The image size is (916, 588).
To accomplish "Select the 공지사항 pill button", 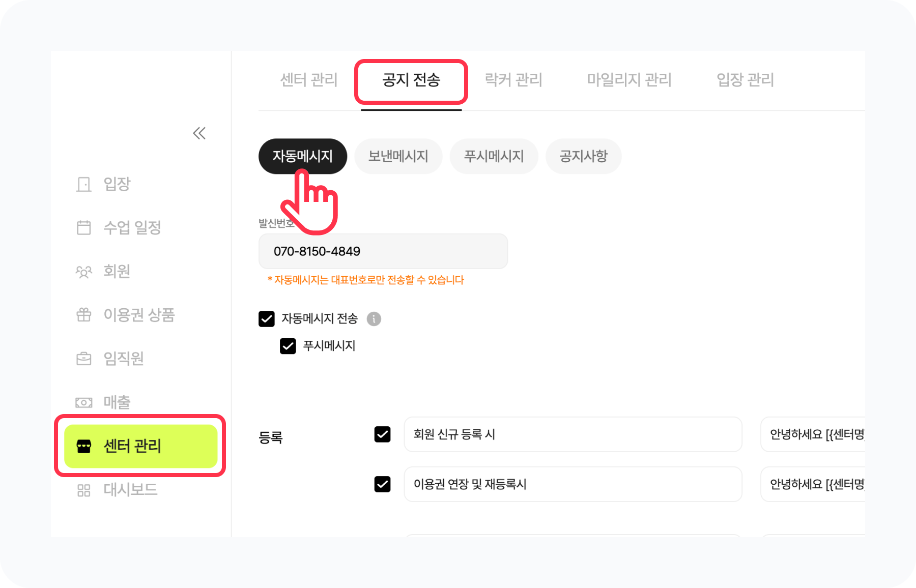I will (583, 156).
